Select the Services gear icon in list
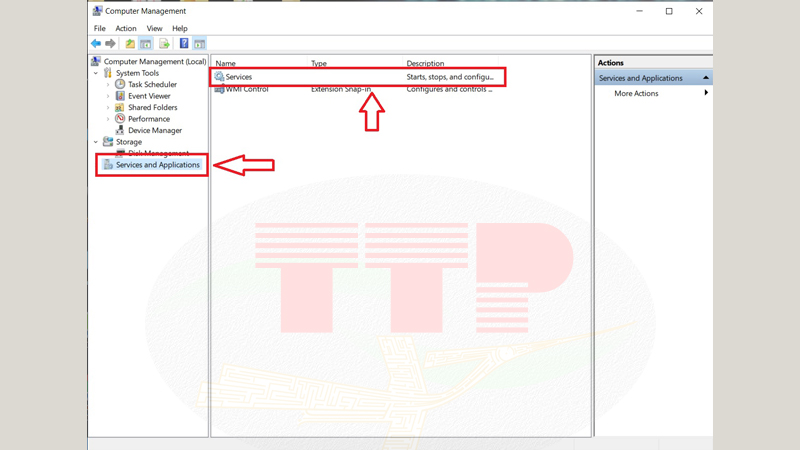800x450 pixels. (x=220, y=77)
